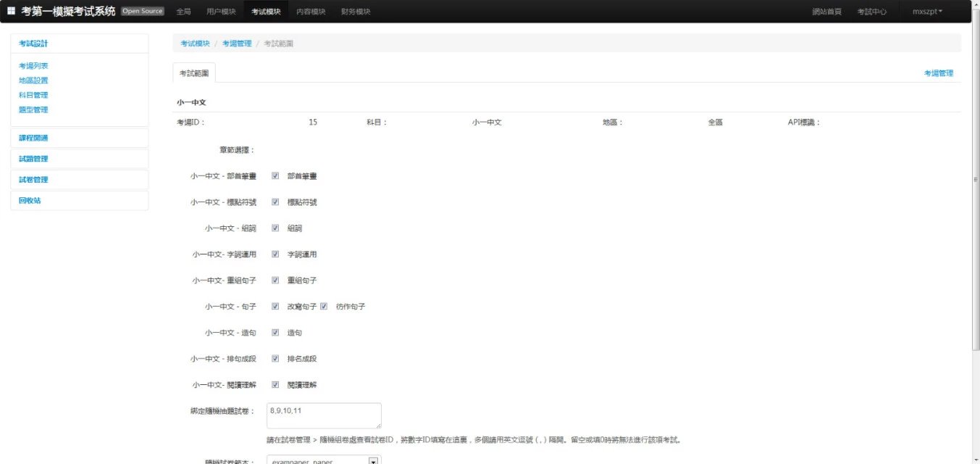980x464 pixels.
Task: Switch to 财务模块 in the top navigation
Action: point(356,12)
